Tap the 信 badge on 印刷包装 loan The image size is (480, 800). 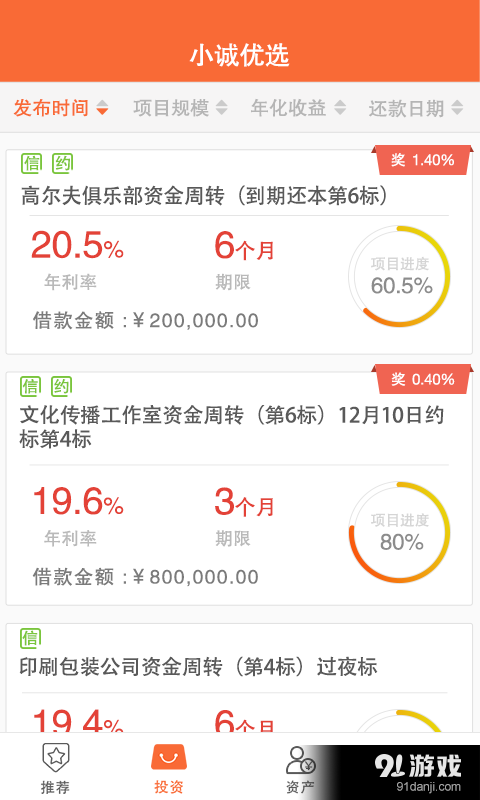(31, 638)
